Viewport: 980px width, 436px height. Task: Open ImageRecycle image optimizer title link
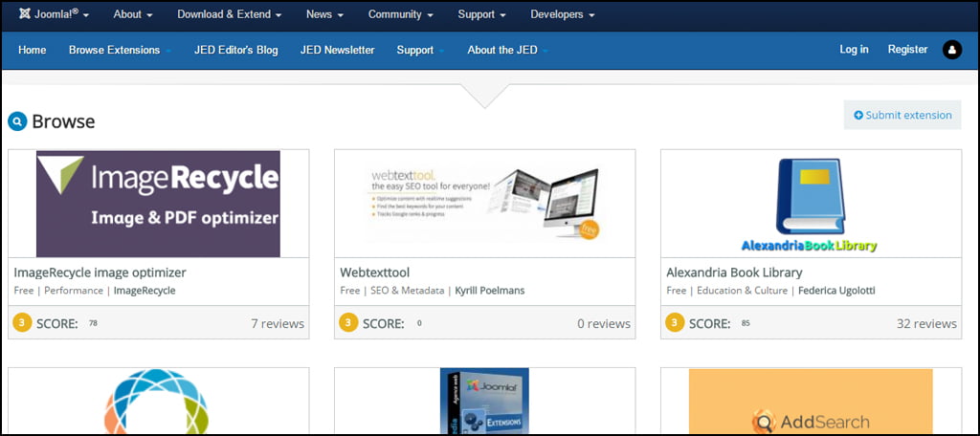(x=100, y=272)
